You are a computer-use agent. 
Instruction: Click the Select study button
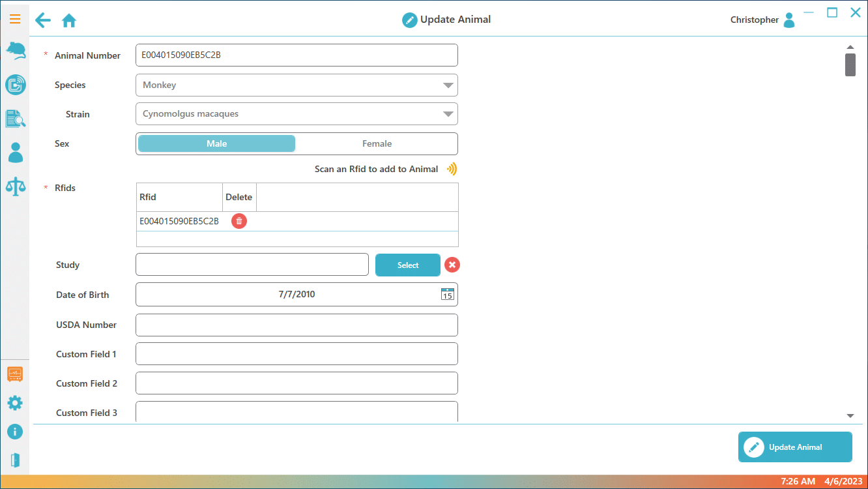point(408,265)
